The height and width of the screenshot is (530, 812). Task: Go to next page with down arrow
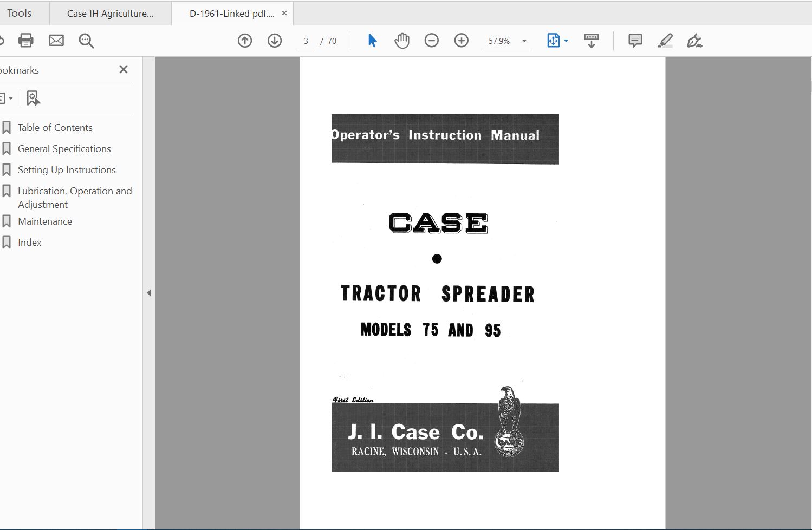tap(275, 41)
